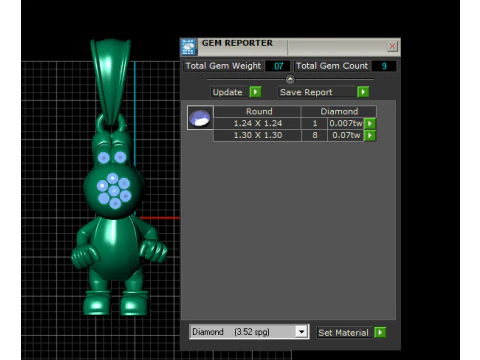
Task: Click the Gem Reporter panel icon
Action: click(x=188, y=47)
